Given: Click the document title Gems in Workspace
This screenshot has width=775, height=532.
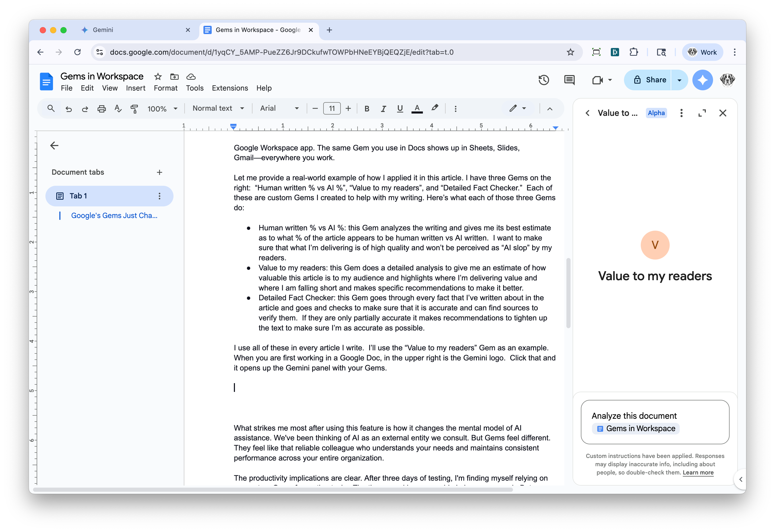Looking at the screenshot, I should (x=102, y=76).
